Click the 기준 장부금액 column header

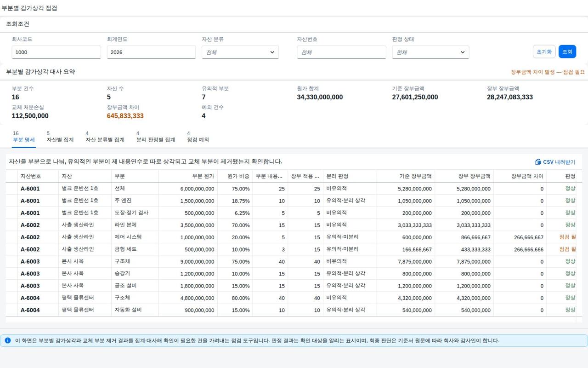(x=406, y=176)
